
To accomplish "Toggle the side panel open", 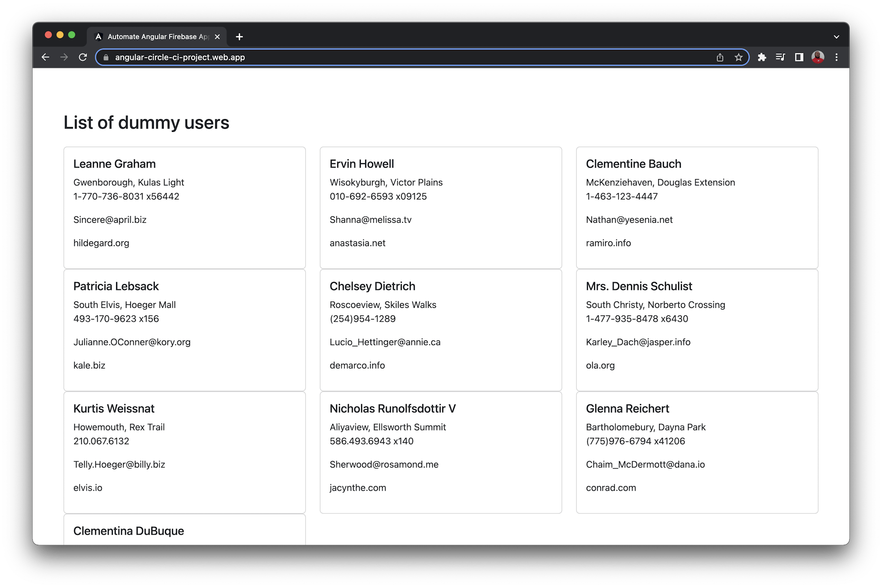I will [799, 57].
